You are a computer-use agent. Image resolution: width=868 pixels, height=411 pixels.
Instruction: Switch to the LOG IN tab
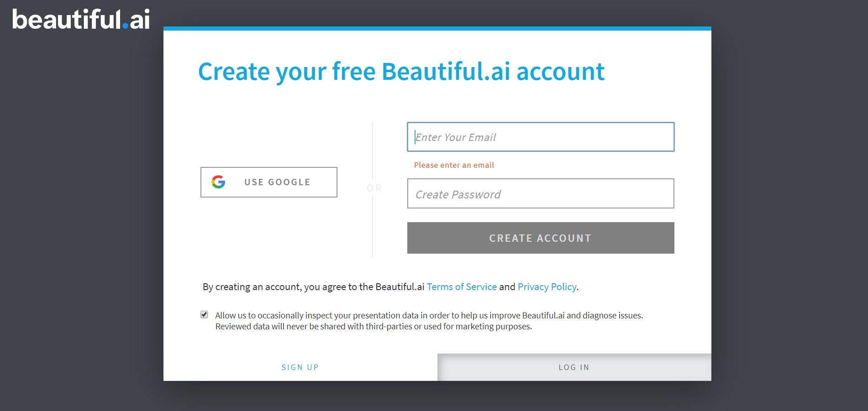(x=574, y=367)
